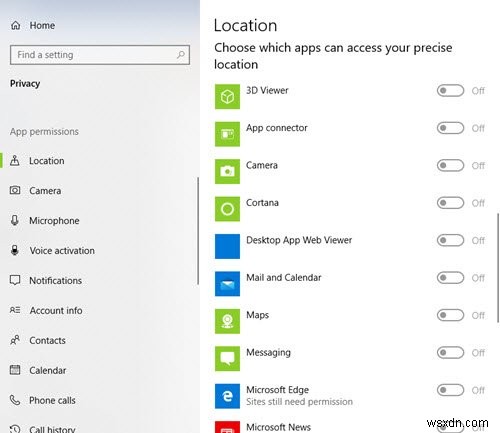Click the Cortana app label
Screen dimensions: 500x433
click(x=262, y=203)
